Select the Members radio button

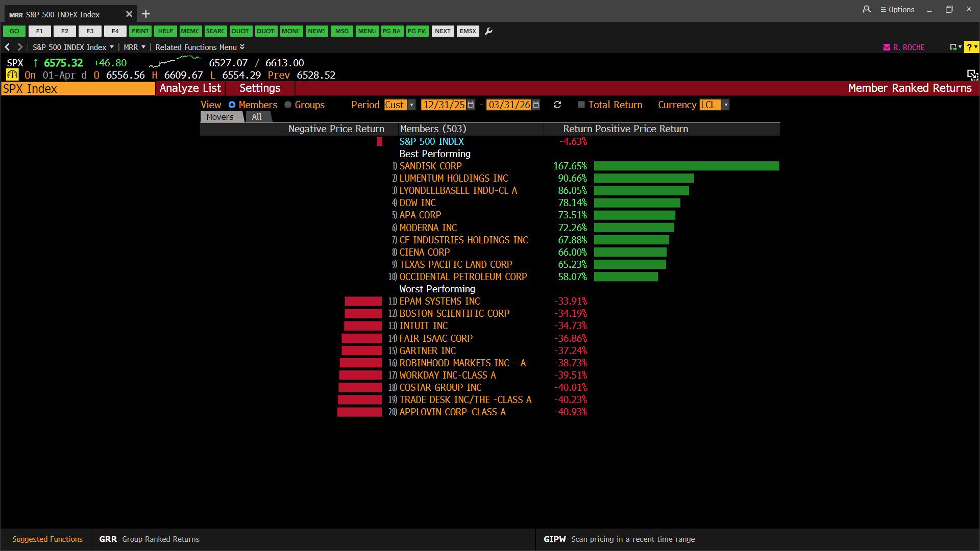pyautogui.click(x=232, y=105)
